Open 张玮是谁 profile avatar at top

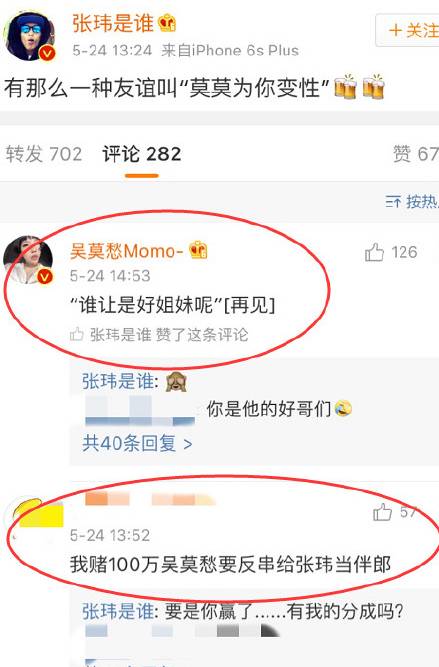coord(29,36)
